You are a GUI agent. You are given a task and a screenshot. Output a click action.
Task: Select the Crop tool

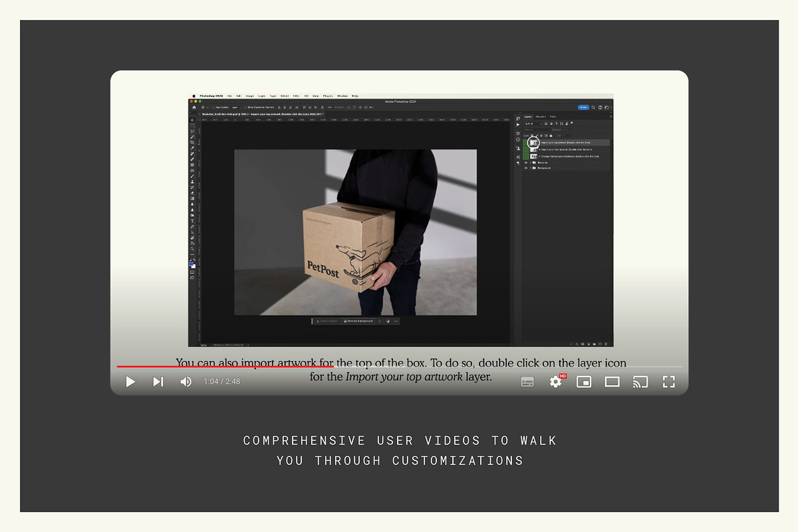coord(192,142)
